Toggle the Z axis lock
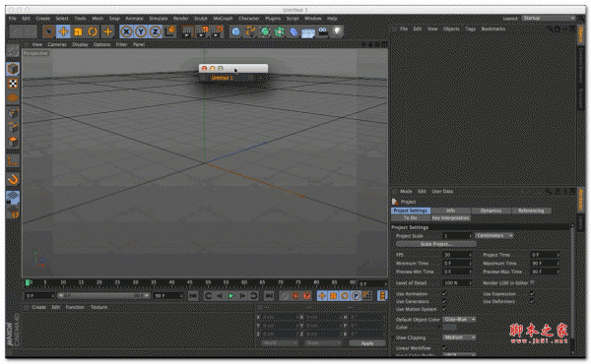This screenshot has width=591, height=364. tap(155, 31)
